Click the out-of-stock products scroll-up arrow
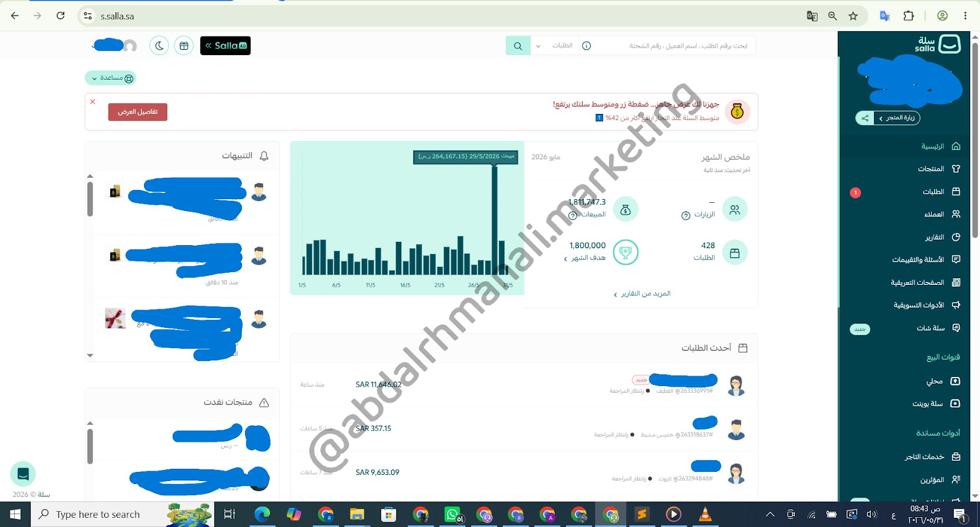Viewport: 980px width, 527px height. [90, 423]
